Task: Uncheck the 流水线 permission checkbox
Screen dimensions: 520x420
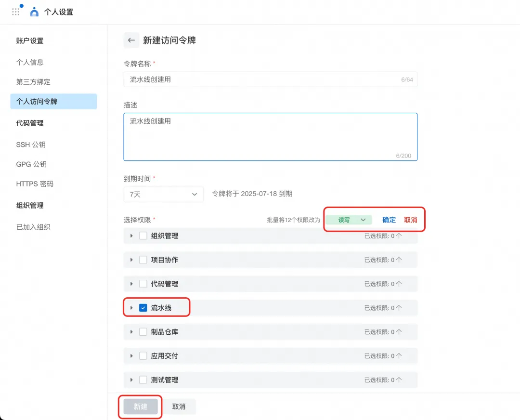Action: point(143,308)
